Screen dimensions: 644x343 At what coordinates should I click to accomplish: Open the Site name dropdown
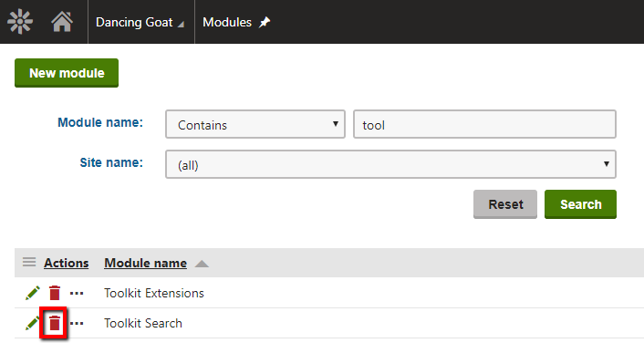pos(390,164)
